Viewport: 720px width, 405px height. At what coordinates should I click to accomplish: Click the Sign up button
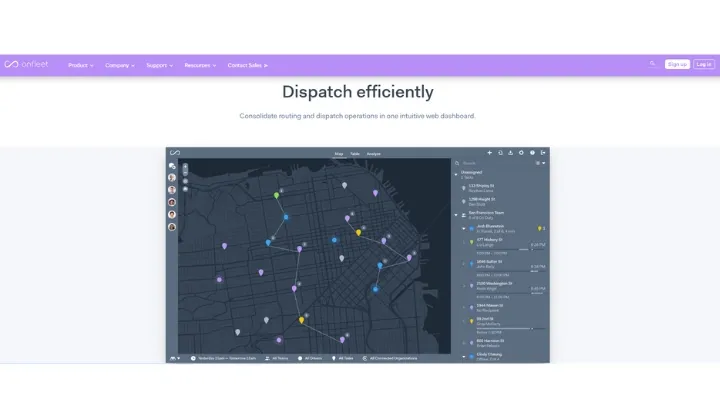point(677,64)
